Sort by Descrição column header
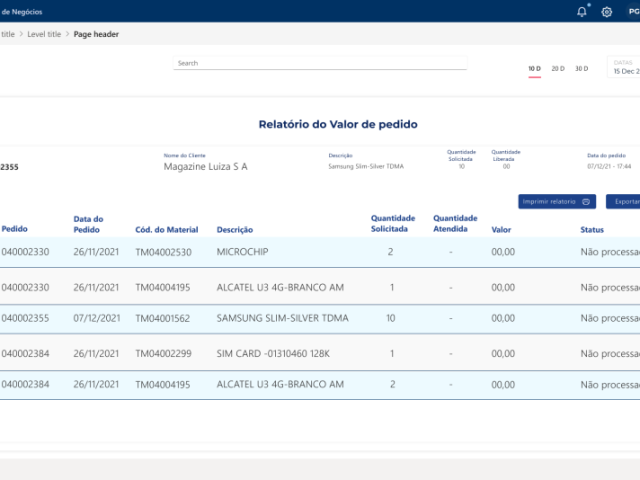Viewport: 640px width, 480px height. pyautogui.click(x=235, y=230)
